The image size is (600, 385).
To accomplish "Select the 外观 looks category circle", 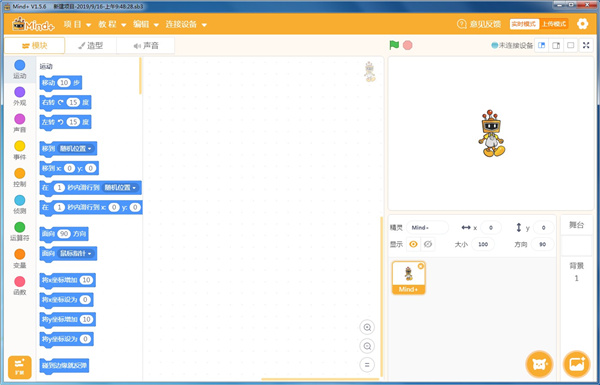I will 20,92.
